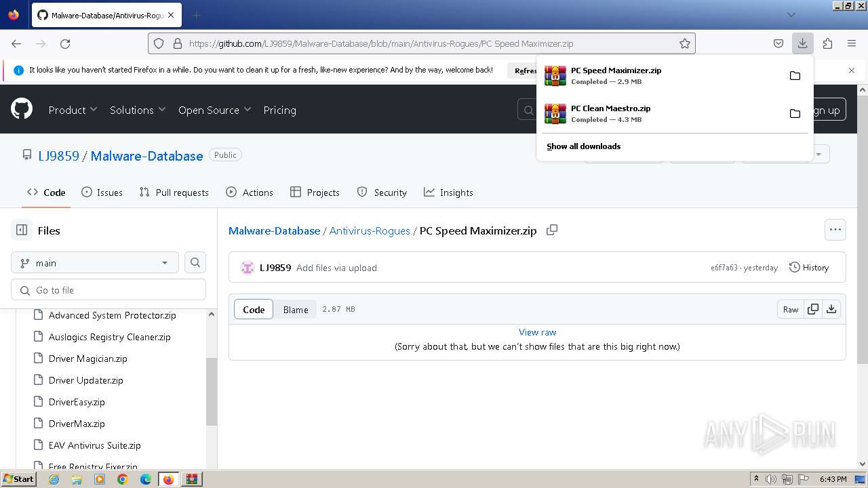The width and height of the screenshot is (868, 488).
Task: Click the file search magnifier button
Action: [x=195, y=262]
